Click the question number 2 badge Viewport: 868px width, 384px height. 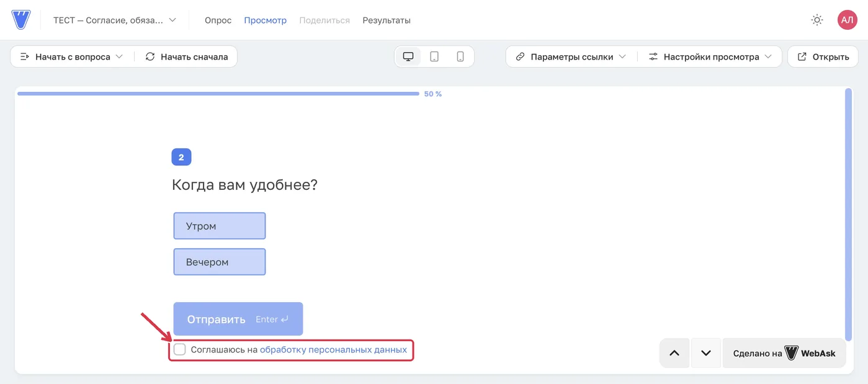tap(181, 157)
